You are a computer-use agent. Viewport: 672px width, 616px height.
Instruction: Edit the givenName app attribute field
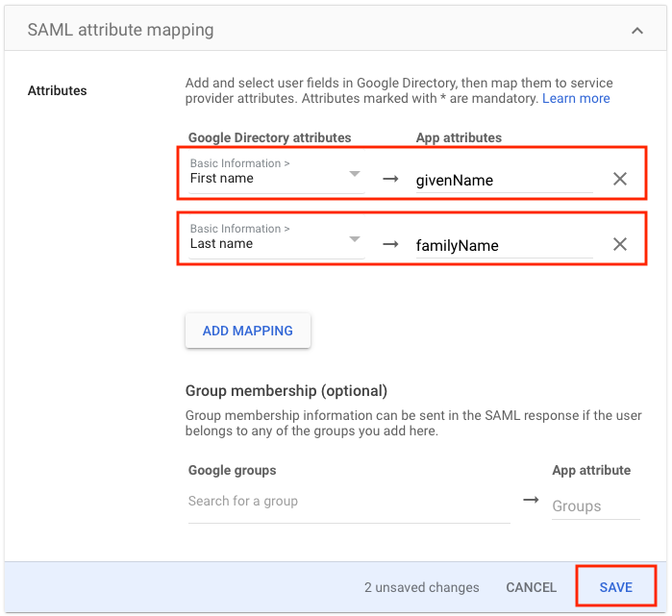click(x=504, y=181)
